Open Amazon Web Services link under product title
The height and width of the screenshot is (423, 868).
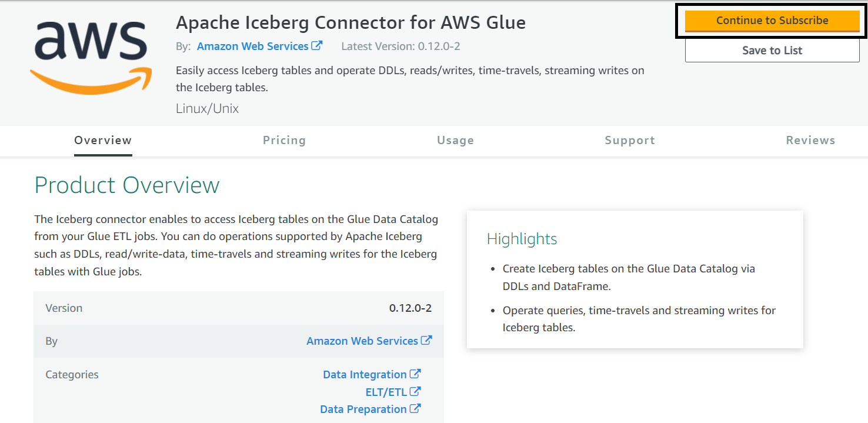click(252, 46)
